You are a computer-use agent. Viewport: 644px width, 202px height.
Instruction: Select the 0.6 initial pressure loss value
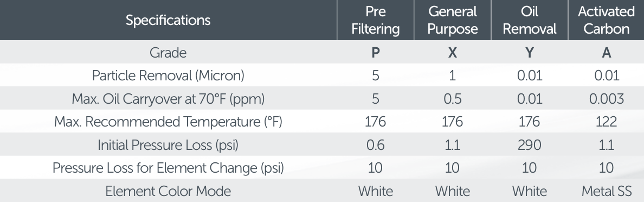375,145
